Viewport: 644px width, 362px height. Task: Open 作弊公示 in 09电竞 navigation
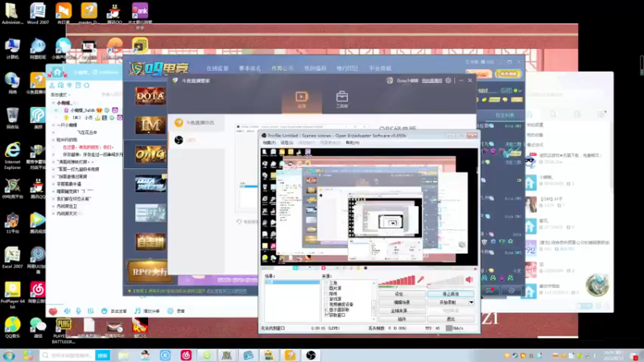(x=283, y=68)
